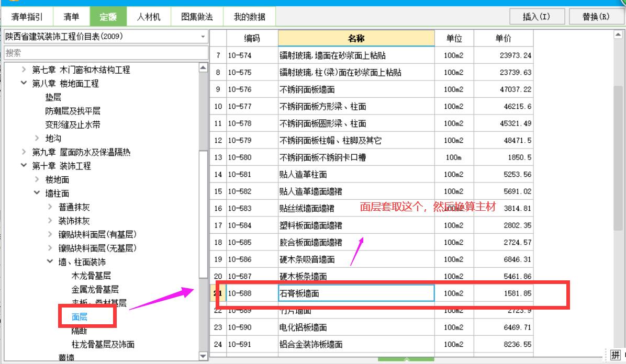Select the 贴人造革柱面 row
Viewport: 626px width, 364px height.
pyautogui.click(x=372, y=175)
